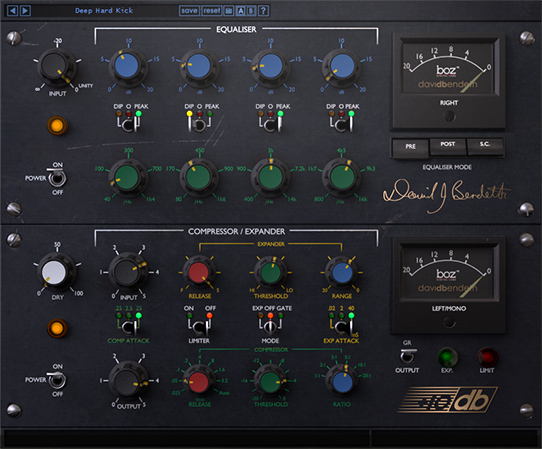The image size is (542, 449).
Task: Click the gold db logo badge
Action: click(449, 400)
